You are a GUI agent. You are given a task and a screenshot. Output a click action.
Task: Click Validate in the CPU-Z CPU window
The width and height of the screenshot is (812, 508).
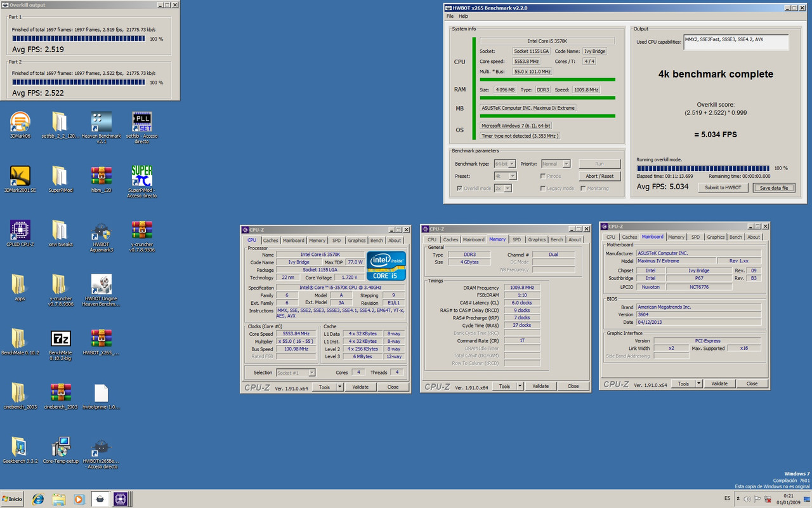[x=360, y=387]
